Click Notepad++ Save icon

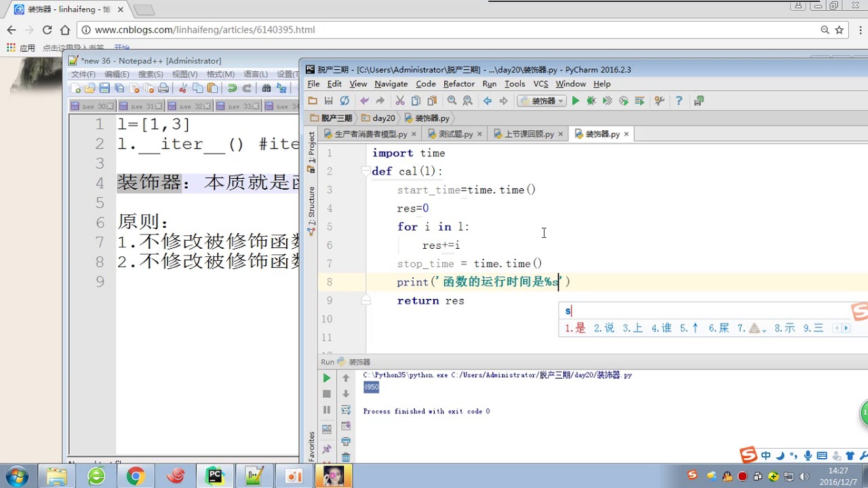[x=104, y=88]
